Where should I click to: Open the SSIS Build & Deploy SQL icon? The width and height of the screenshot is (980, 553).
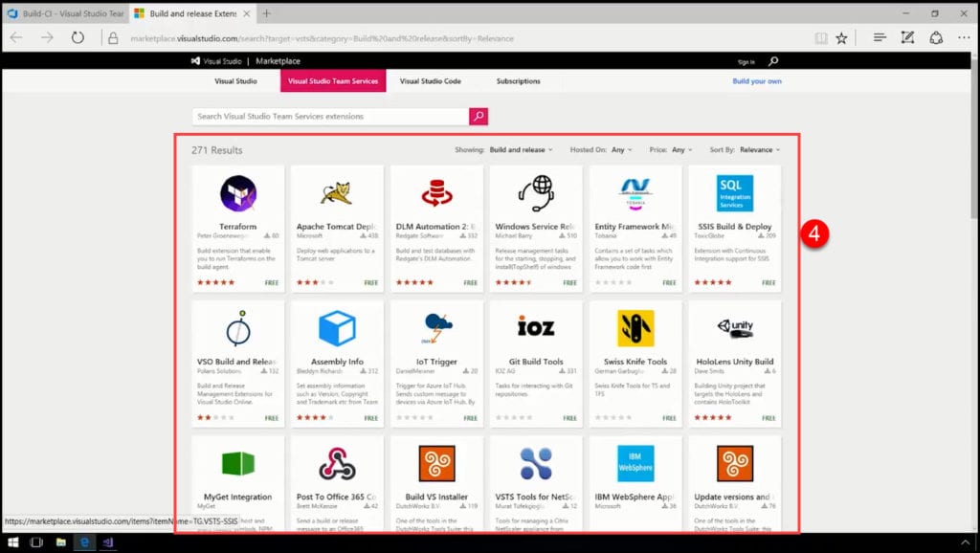[734, 193]
